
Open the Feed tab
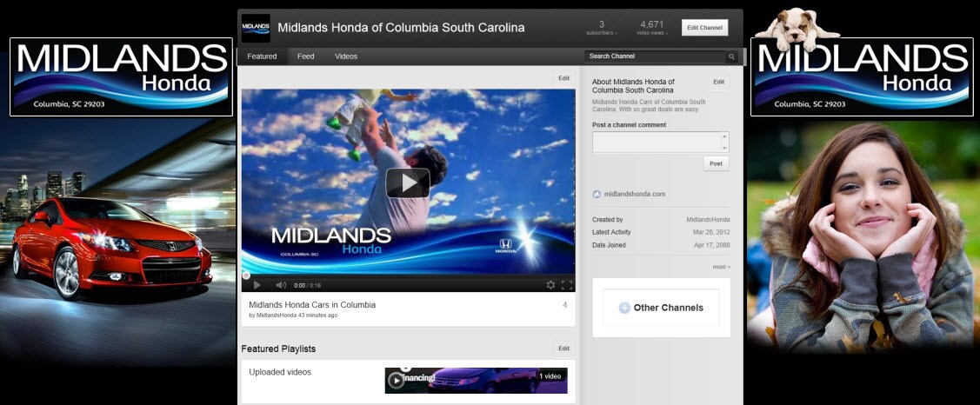click(x=305, y=56)
